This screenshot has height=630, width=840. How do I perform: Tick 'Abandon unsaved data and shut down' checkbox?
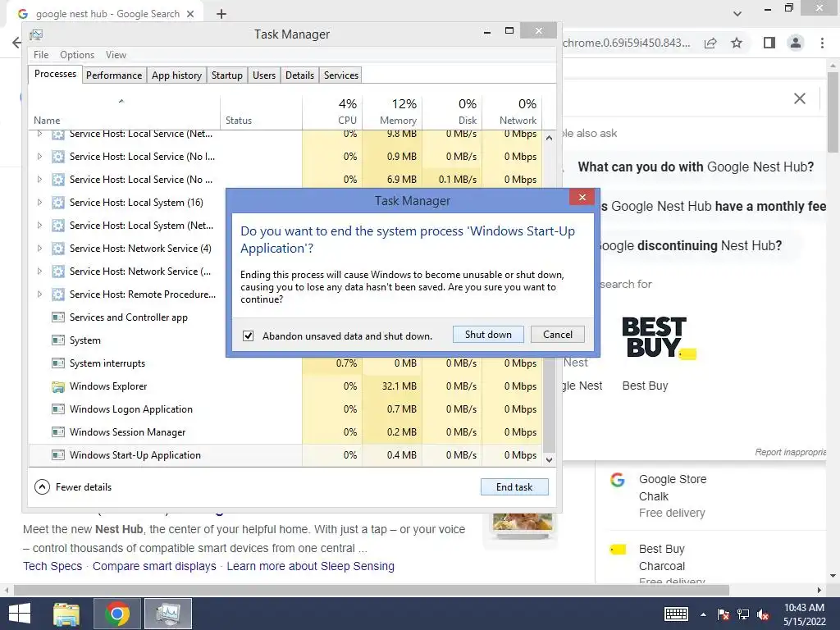coord(248,336)
